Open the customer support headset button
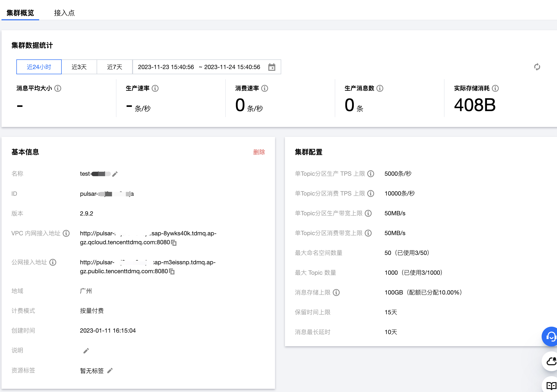 click(x=551, y=337)
